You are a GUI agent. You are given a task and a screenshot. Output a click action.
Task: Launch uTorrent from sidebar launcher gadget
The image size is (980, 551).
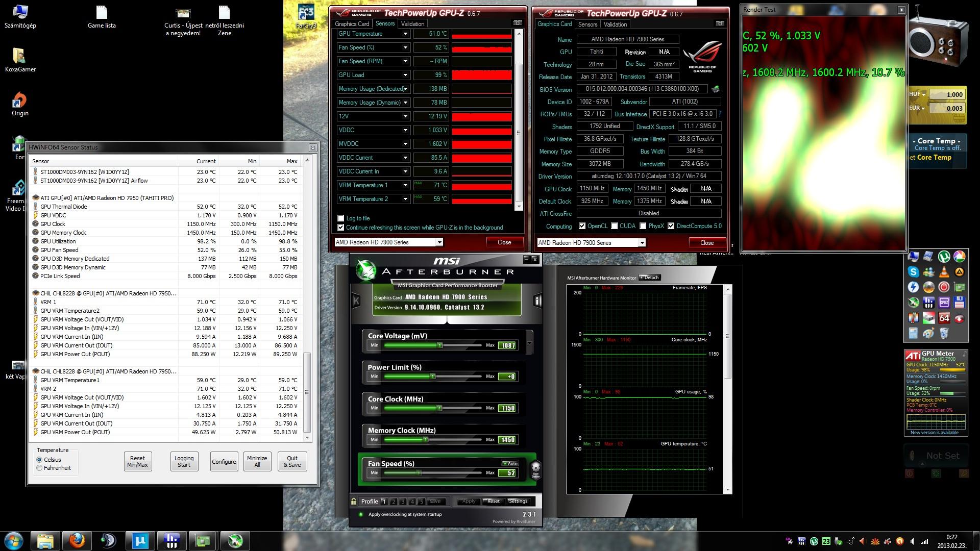coord(944,257)
